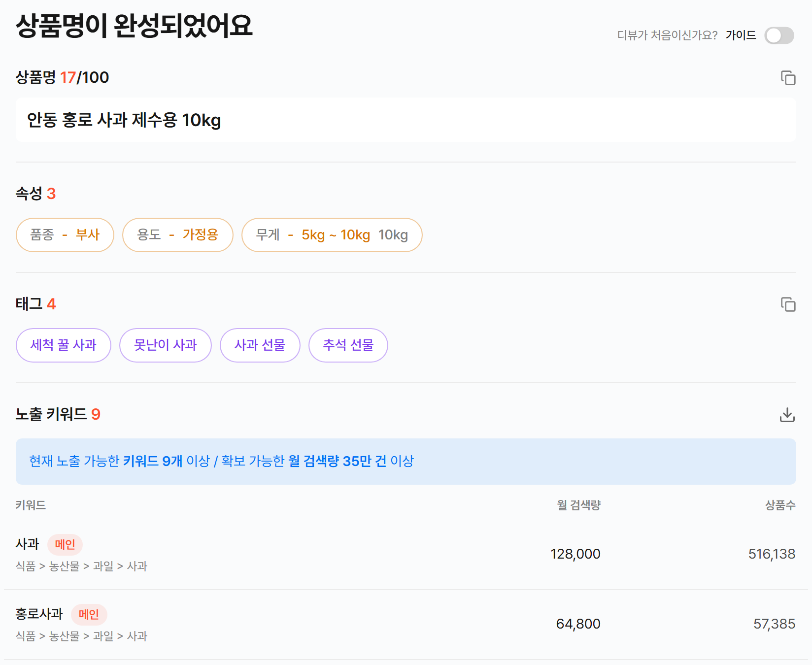The image size is (812, 665).
Task: Click the 상품수 column header
Action: (780, 505)
